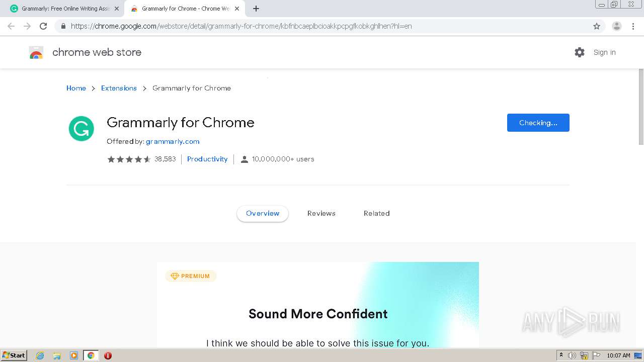Viewport: 644px width, 362px height.
Task: Click the padlock site info icon
Action: click(63, 26)
